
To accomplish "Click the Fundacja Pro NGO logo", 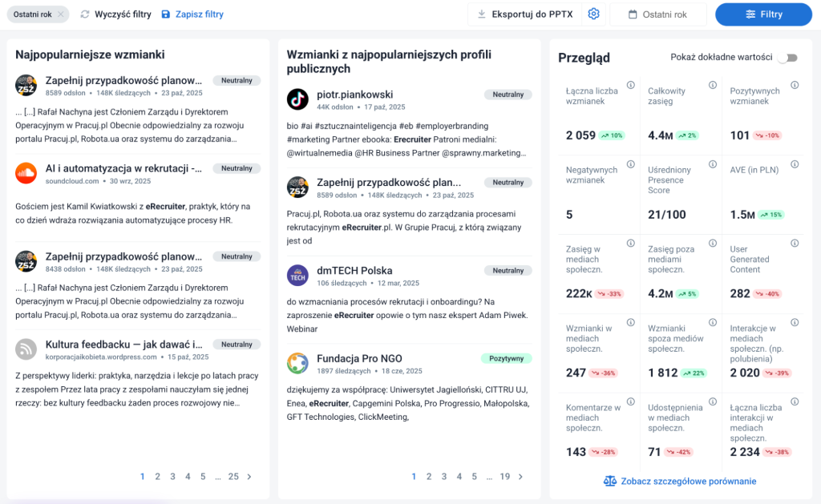I will [x=297, y=363].
